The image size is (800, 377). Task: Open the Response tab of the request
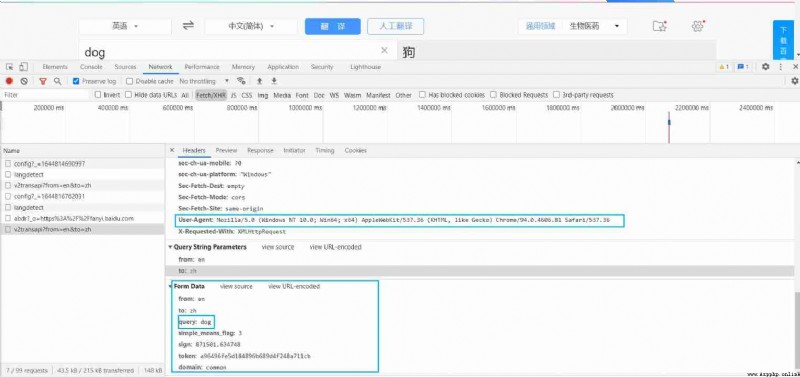pos(260,150)
